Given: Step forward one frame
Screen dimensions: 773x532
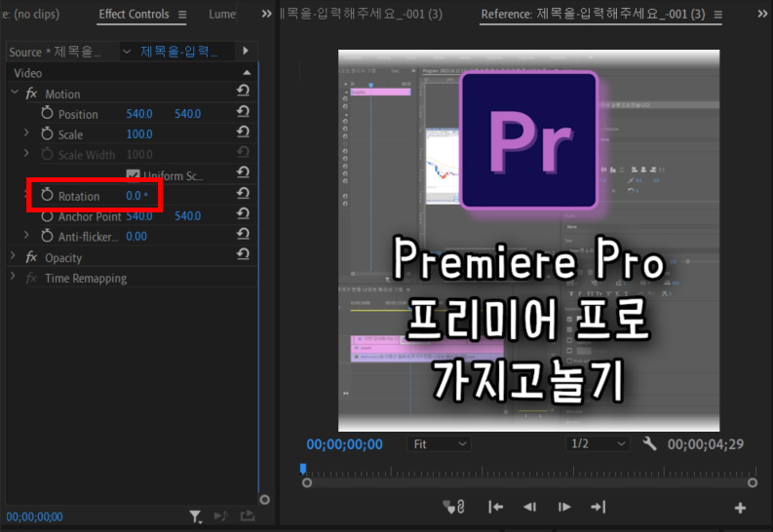Looking at the screenshot, I should [564, 507].
